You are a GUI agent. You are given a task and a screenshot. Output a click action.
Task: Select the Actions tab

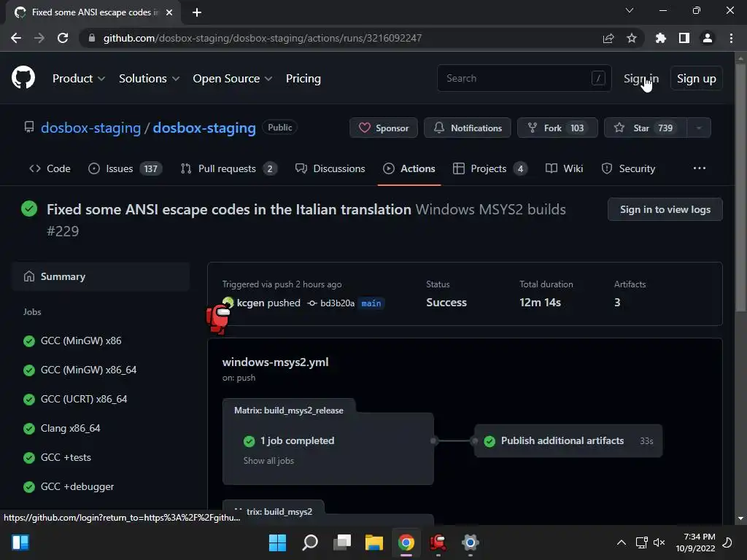point(409,168)
